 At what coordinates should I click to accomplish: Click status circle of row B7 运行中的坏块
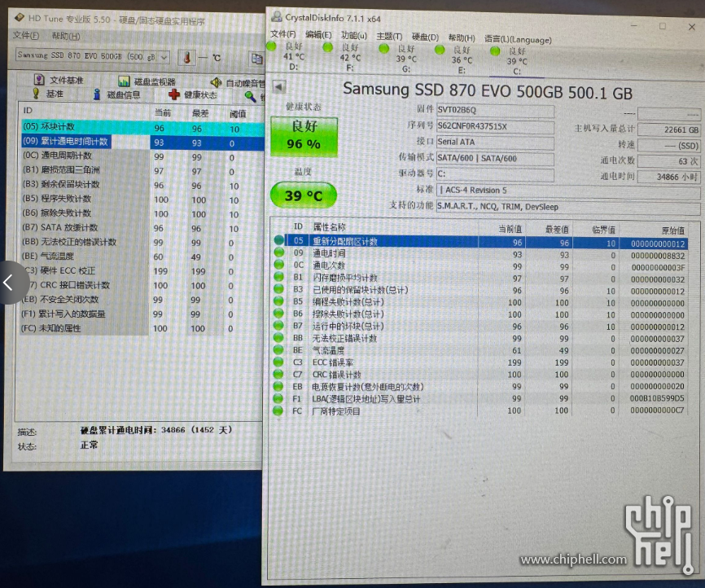pos(278,325)
